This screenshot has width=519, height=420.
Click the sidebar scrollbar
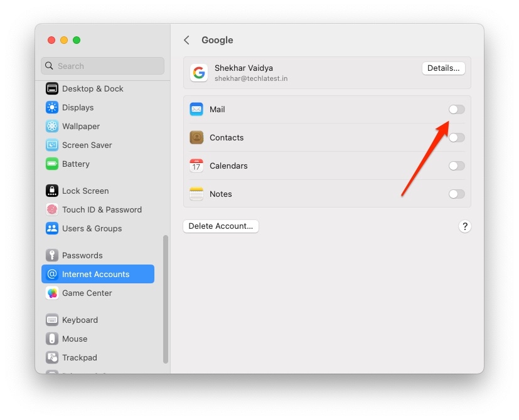click(x=166, y=299)
